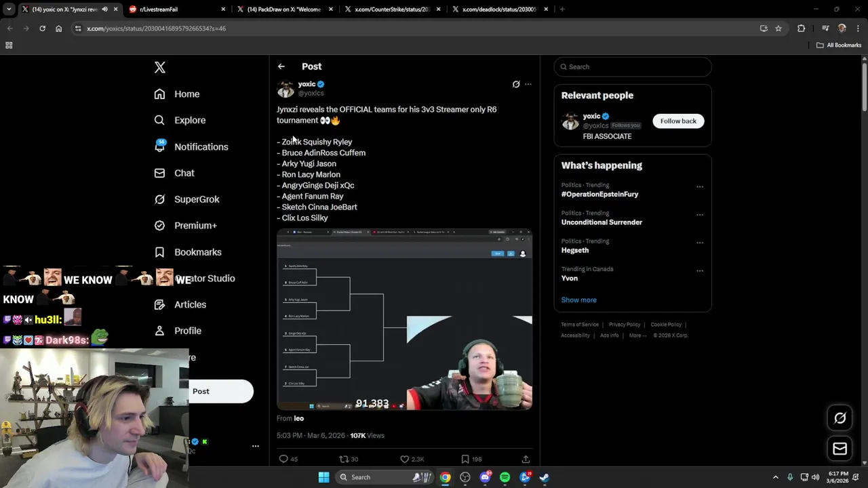
Task: Switch to the deadlock status tab
Action: click(499, 9)
